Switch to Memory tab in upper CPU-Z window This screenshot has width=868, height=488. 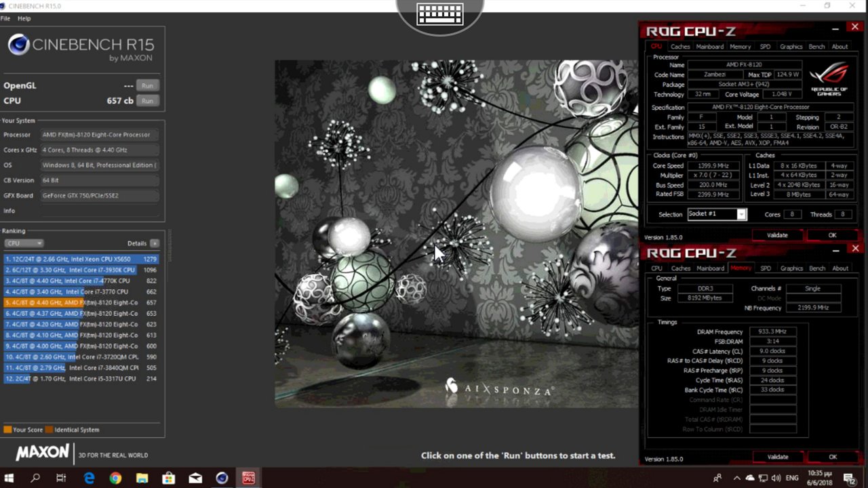(x=740, y=47)
